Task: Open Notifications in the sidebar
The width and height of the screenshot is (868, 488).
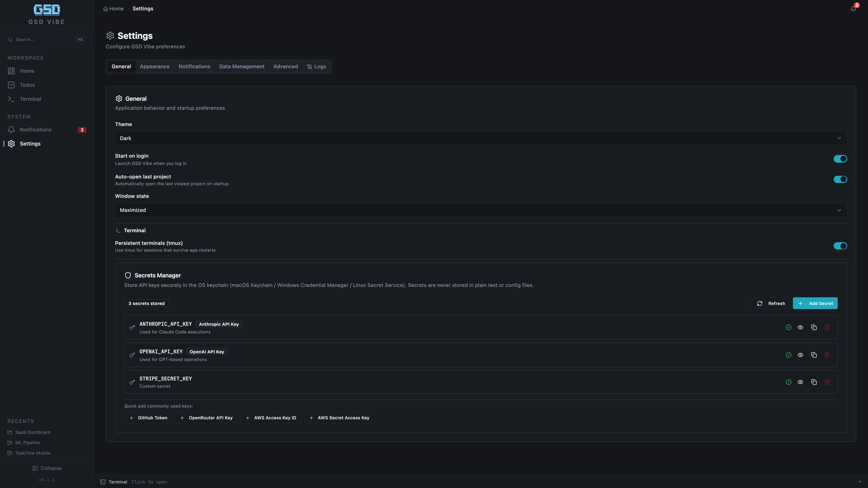Action: tap(35, 129)
